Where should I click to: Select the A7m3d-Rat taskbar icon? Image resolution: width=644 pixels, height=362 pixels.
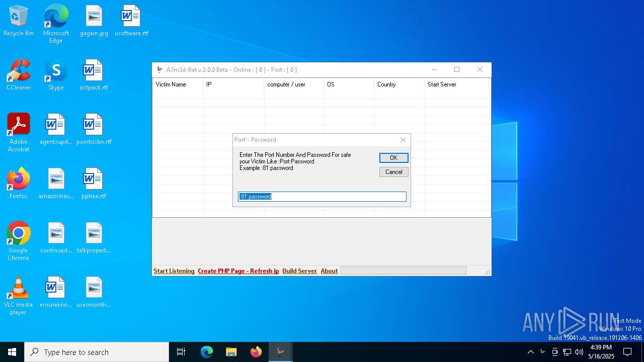280,352
